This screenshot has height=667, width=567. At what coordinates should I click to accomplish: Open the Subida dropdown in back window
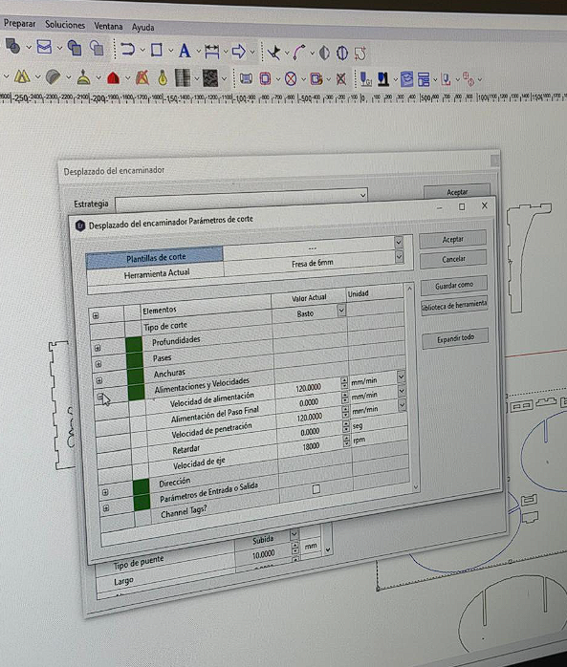[294, 534]
